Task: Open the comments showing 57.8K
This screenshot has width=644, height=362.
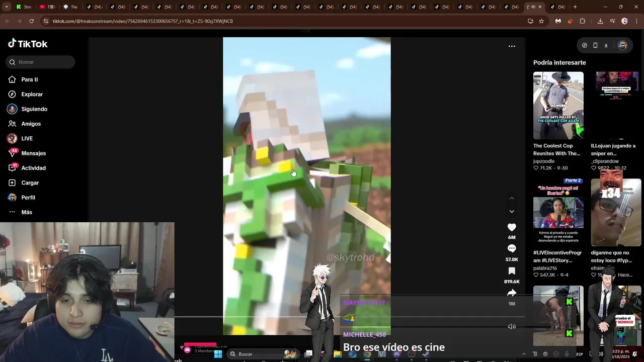Action: pyautogui.click(x=512, y=248)
